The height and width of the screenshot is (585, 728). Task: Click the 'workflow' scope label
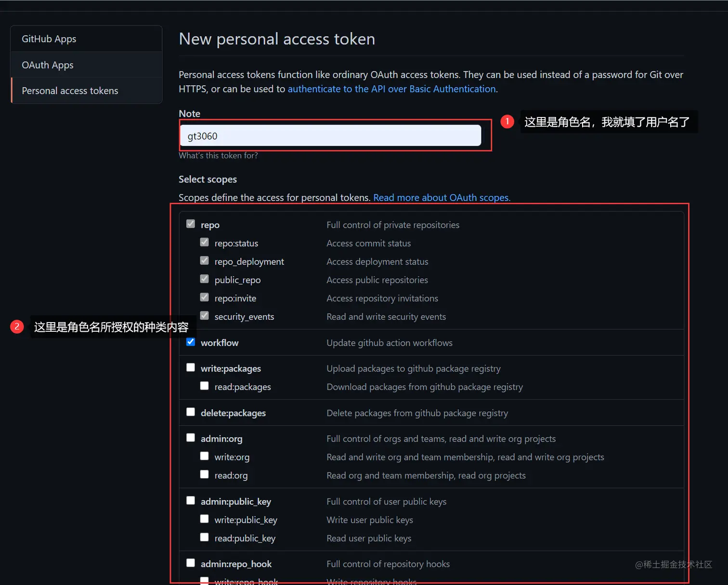pos(220,343)
